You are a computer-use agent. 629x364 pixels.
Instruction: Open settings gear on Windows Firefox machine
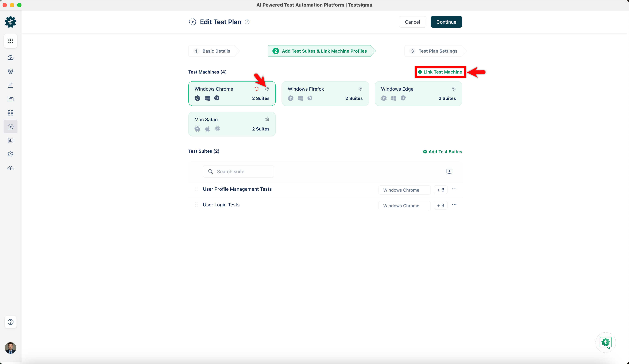(360, 89)
